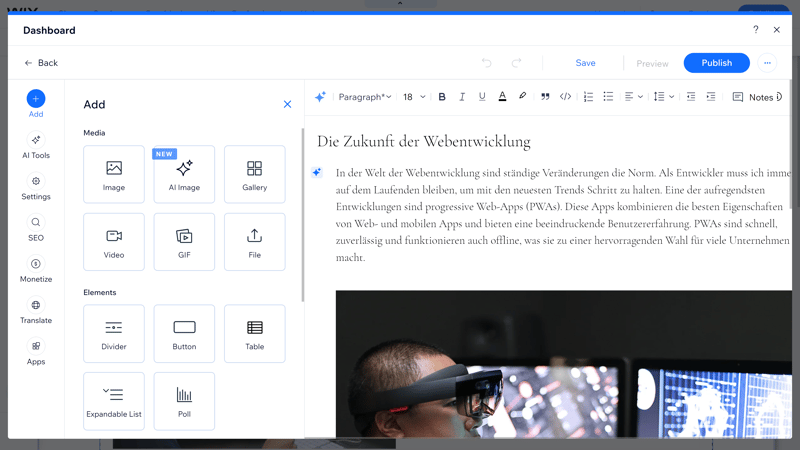Undo the last action
Image resolution: width=800 pixels, height=450 pixels.
(x=487, y=63)
